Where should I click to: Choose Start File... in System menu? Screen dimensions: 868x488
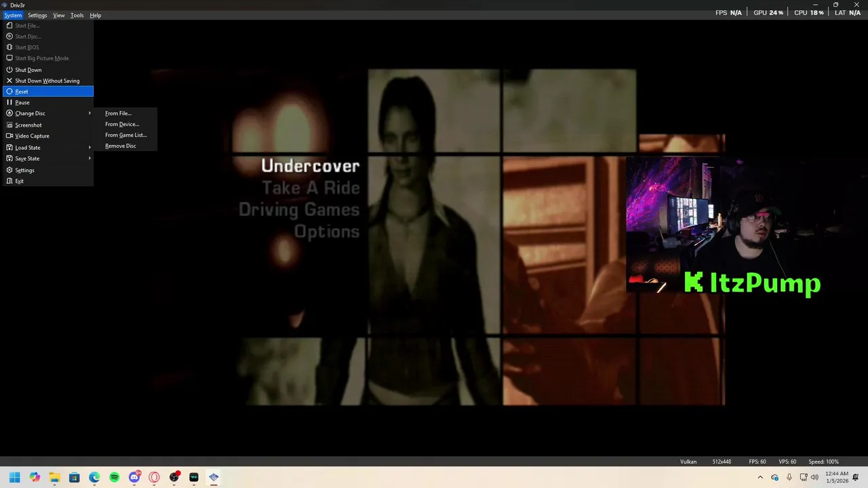47,26
